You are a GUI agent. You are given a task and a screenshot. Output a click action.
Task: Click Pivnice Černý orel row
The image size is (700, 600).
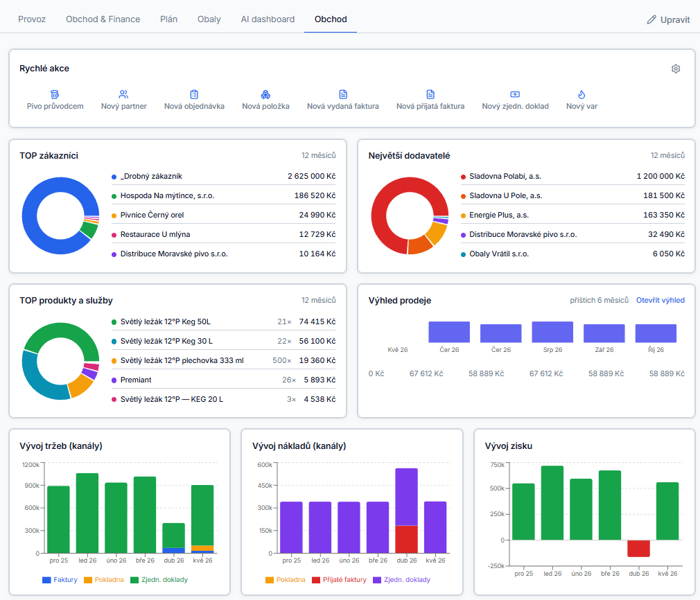click(223, 215)
